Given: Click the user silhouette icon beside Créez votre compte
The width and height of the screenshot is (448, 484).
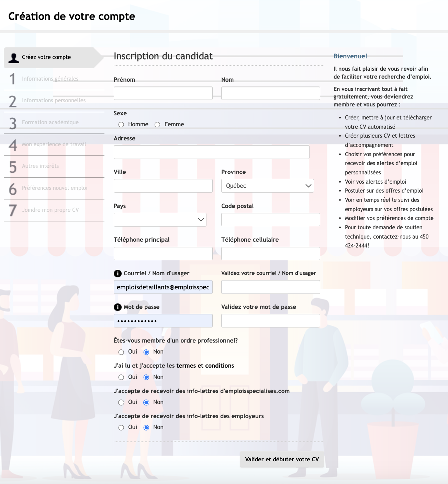Looking at the screenshot, I should click(14, 58).
